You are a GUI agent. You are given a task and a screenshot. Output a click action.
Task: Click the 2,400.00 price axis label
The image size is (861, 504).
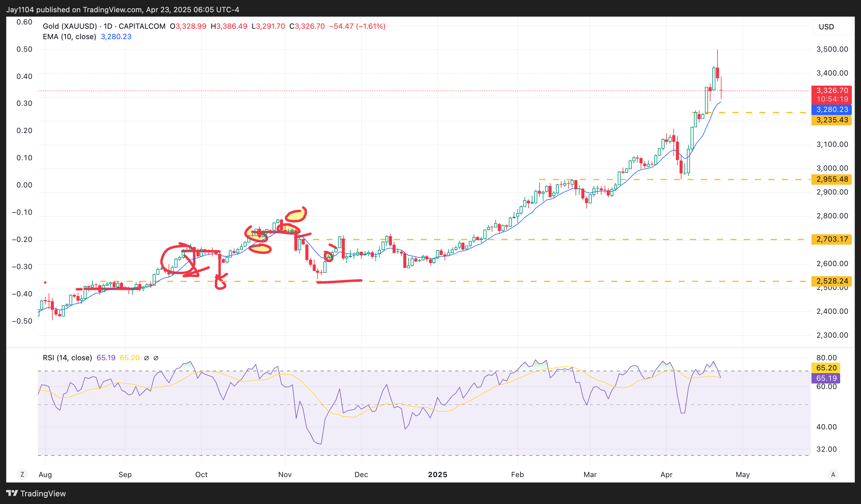pyautogui.click(x=832, y=311)
